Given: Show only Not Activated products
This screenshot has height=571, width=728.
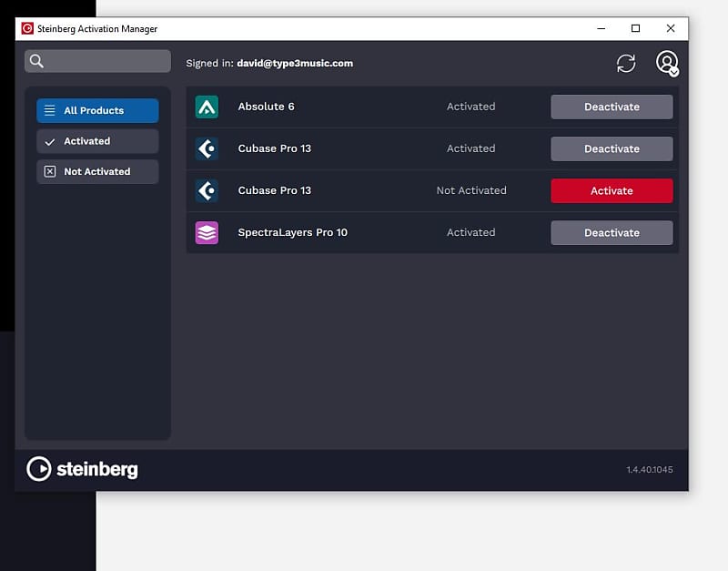Looking at the screenshot, I should point(97,171).
